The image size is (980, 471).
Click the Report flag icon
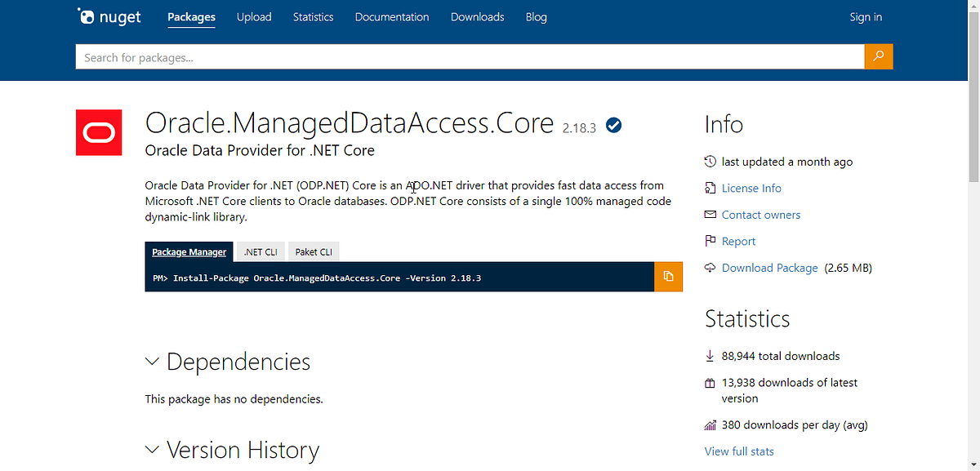[710, 241]
